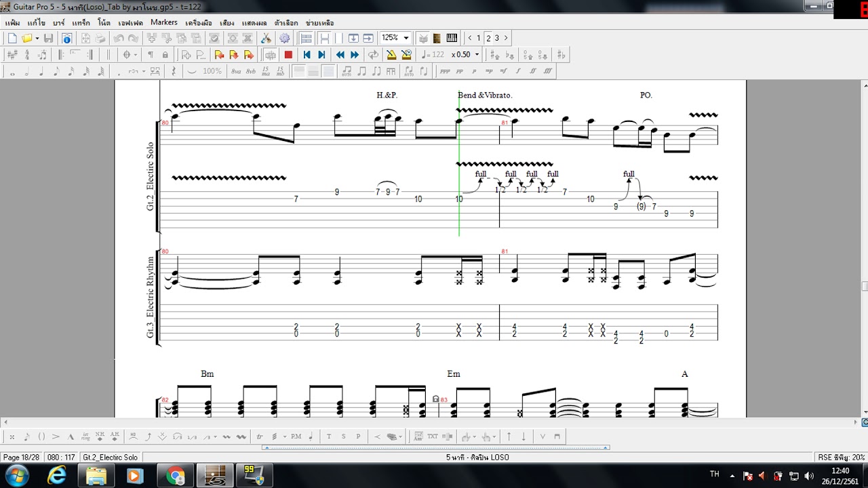Viewport: 868px width, 488px height.
Task: Apply the upstroke arrow
Action: (x=509, y=436)
